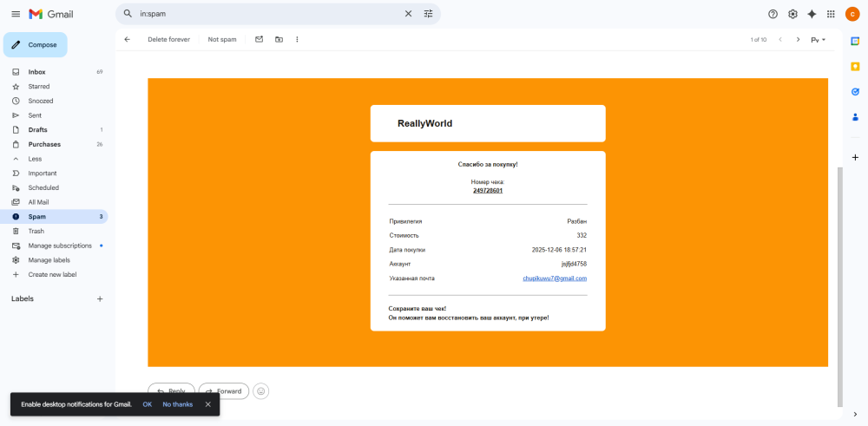Viewport: 868px width, 426px height.
Task: Open the Support help icon
Action: click(773, 15)
